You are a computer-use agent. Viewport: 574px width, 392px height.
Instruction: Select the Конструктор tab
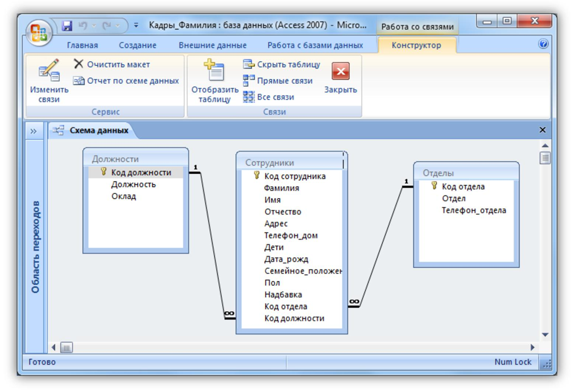417,45
